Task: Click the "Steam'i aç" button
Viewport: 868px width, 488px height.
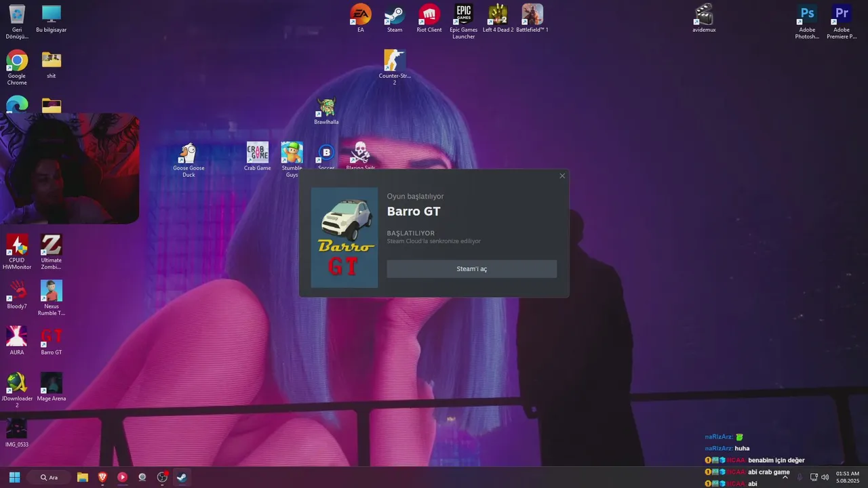Action: click(471, 269)
